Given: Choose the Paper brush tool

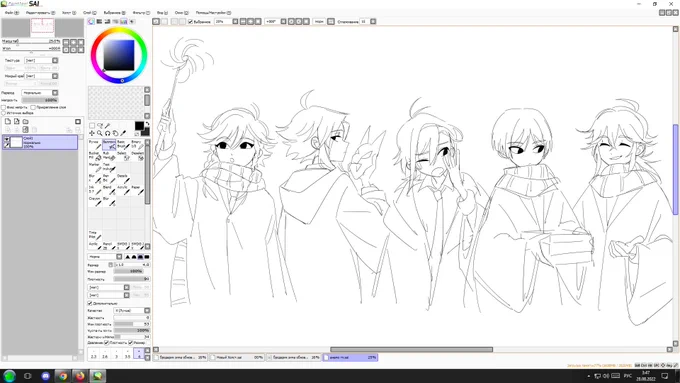Looking at the screenshot, I should point(137,190).
